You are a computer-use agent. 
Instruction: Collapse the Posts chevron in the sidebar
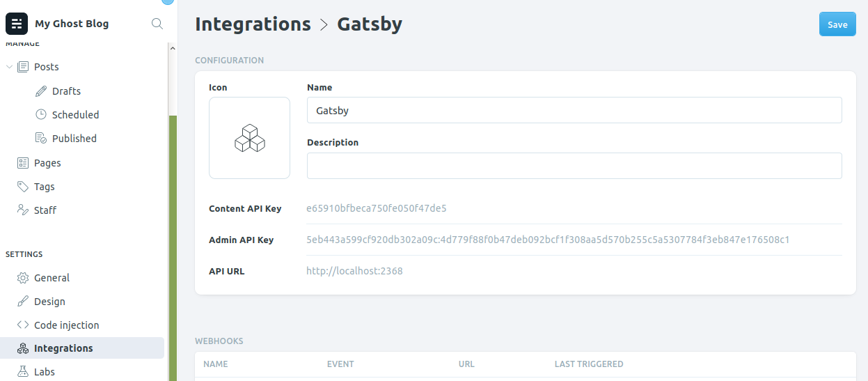coord(9,68)
